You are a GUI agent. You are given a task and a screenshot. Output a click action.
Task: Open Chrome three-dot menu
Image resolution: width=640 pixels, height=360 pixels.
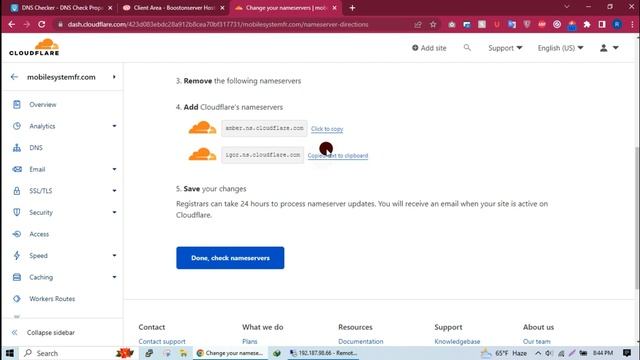[632, 24]
